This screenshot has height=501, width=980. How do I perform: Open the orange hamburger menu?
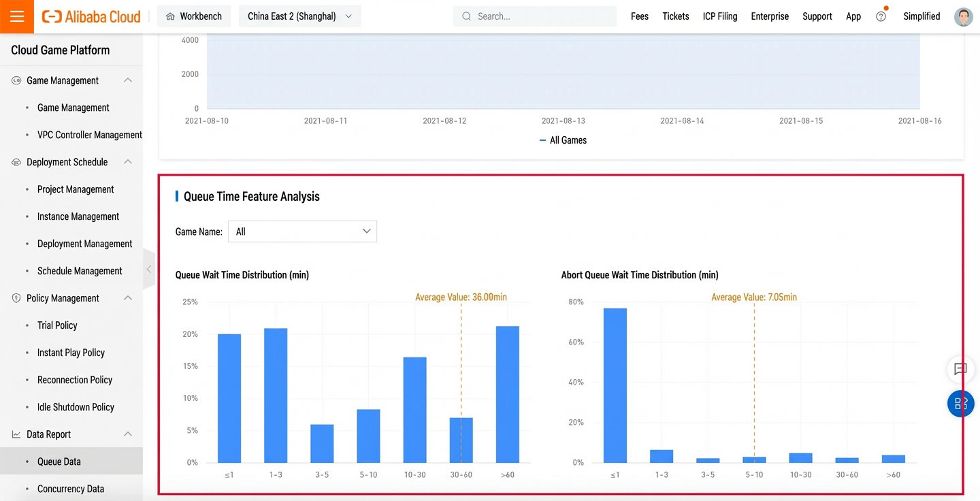coord(17,16)
